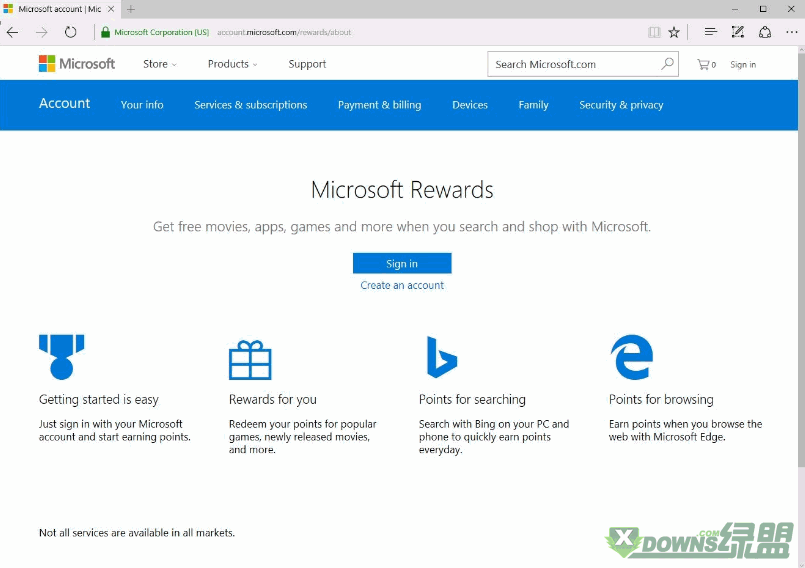Image resolution: width=805 pixels, height=568 pixels.
Task: Open a new tab with plus icon
Action: coord(131,9)
